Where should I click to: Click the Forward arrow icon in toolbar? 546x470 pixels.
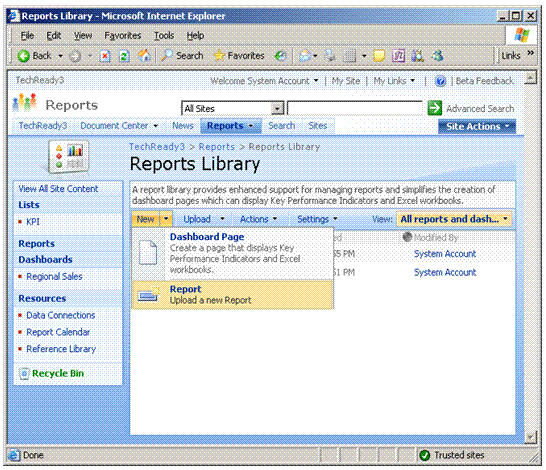[75, 56]
